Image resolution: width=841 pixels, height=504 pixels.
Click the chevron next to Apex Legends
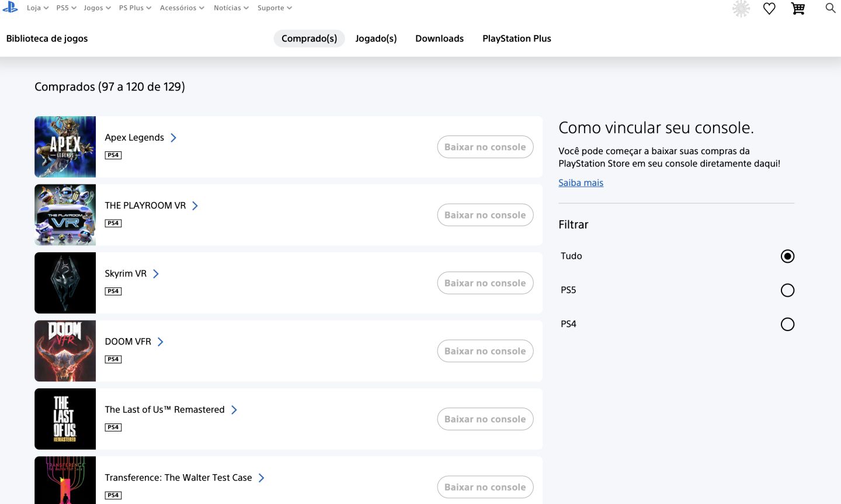coord(173,138)
